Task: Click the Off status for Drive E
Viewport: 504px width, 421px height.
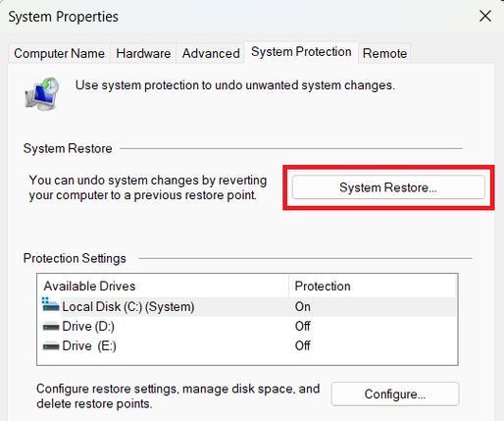Action: (x=303, y=345)
